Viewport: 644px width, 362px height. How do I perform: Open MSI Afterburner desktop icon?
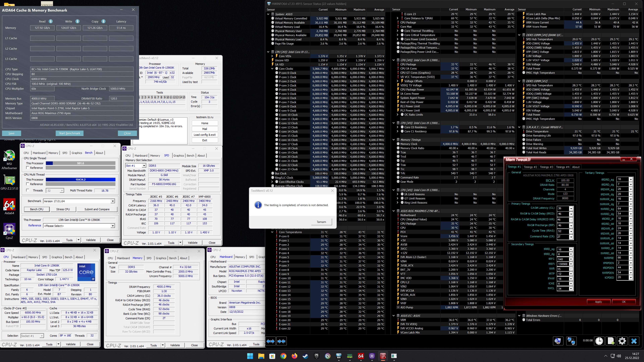point(9,160)
